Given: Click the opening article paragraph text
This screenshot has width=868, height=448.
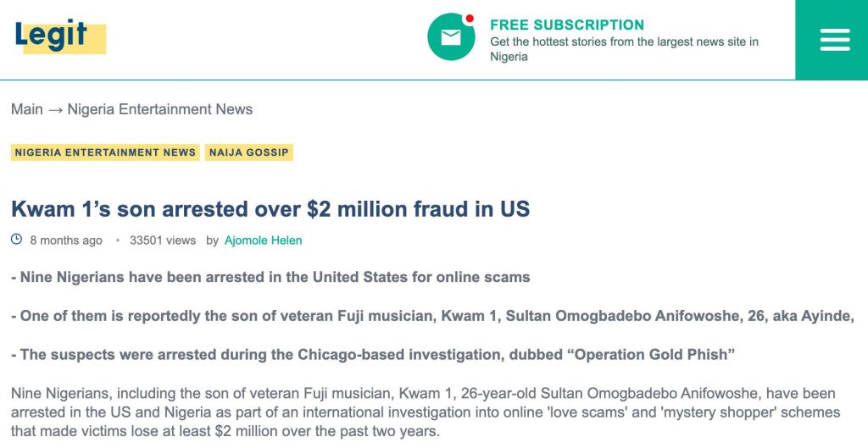Looking at the screenshot, I should point(426,412).
